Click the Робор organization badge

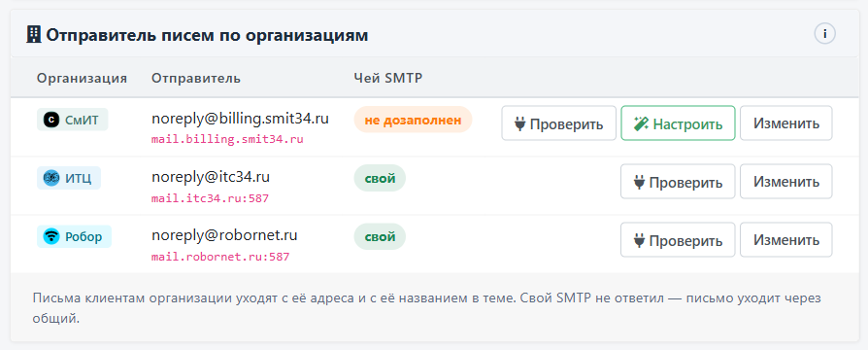point(74,236)
